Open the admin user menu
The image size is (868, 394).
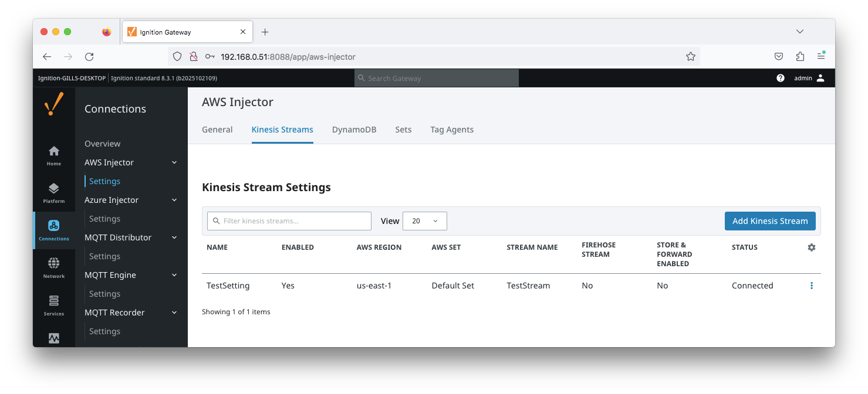[809, 78]
